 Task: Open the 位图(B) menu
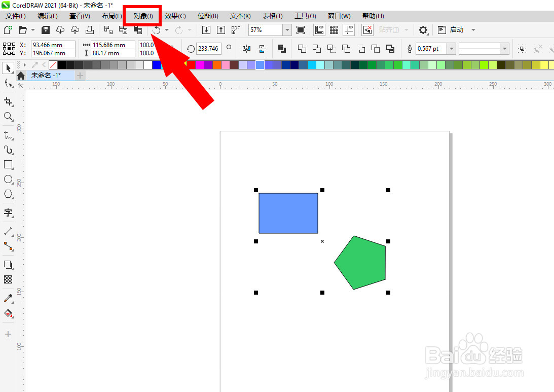(x=208, y=16)
